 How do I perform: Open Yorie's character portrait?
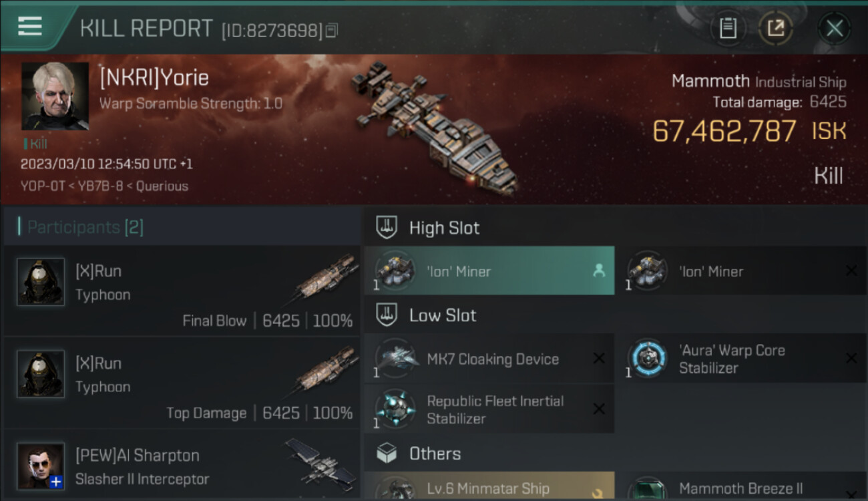point(55,96)
